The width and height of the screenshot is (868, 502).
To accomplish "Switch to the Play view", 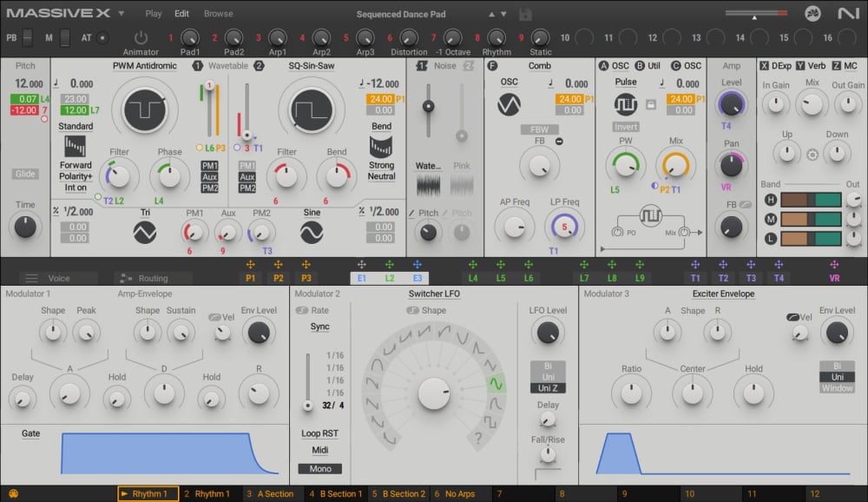I will 154,13.
